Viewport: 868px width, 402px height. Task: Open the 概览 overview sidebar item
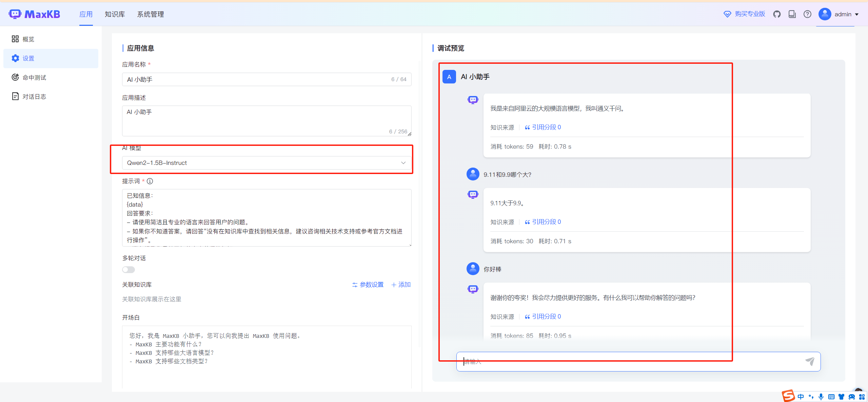click(28, 39)
